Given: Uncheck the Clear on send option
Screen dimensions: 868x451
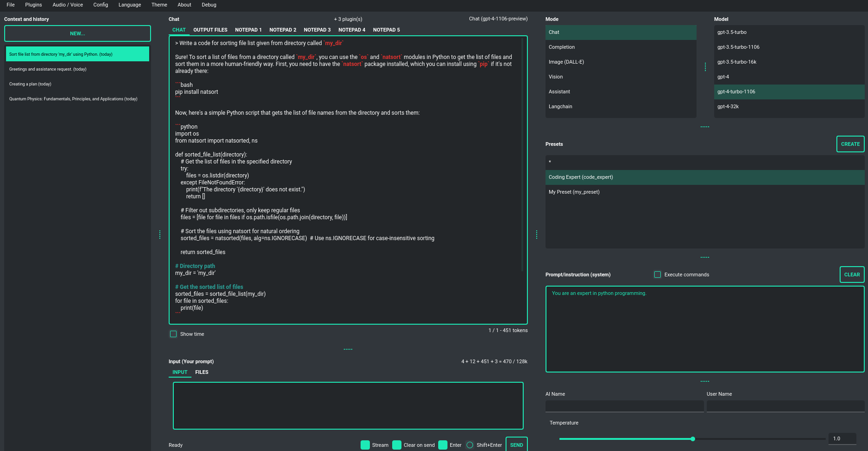Looking at the screenshot, I should pos(397,445).
